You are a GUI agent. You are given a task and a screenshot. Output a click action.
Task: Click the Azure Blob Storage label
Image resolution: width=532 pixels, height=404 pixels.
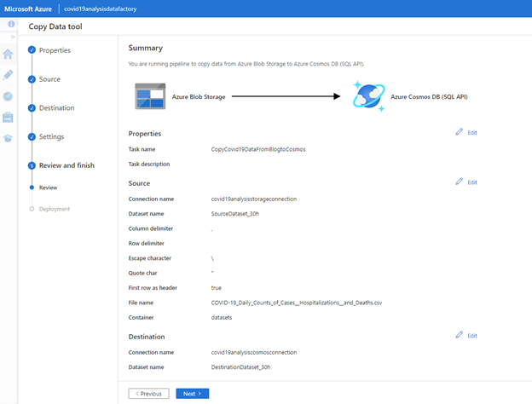click(199, 96)
